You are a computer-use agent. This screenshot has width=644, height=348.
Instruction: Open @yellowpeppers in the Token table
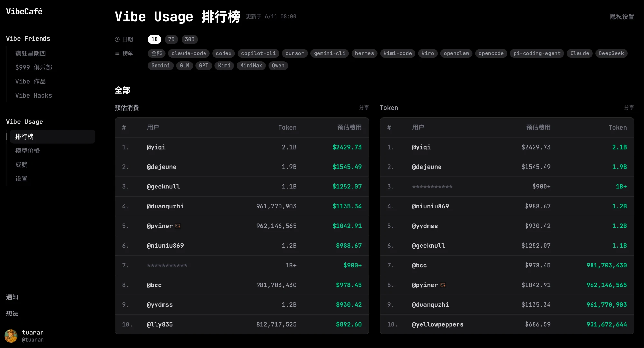coord(438,324)
